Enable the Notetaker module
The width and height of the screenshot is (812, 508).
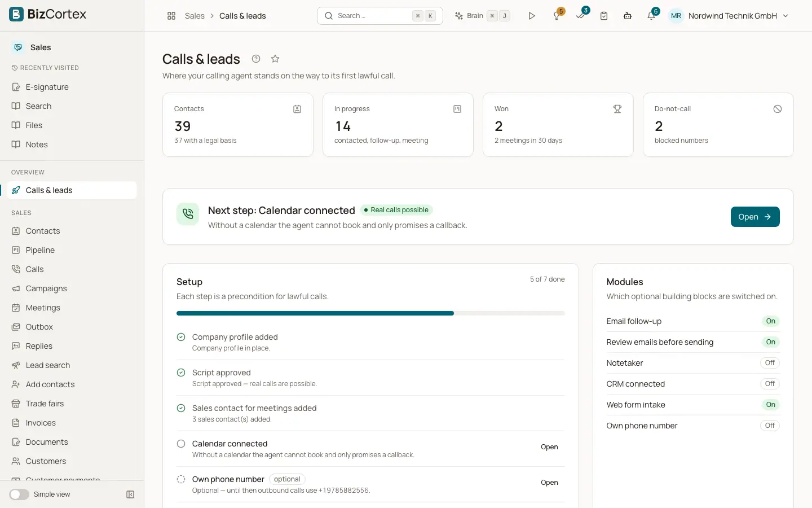(x=770, y=363)
